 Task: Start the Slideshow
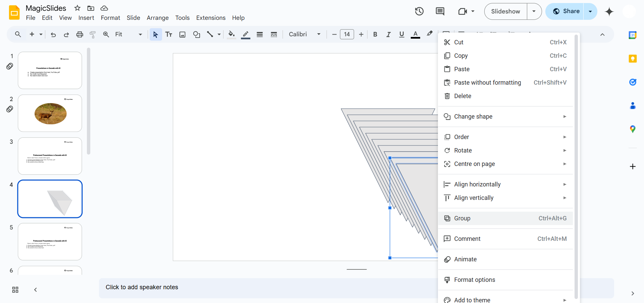(505, 11)
